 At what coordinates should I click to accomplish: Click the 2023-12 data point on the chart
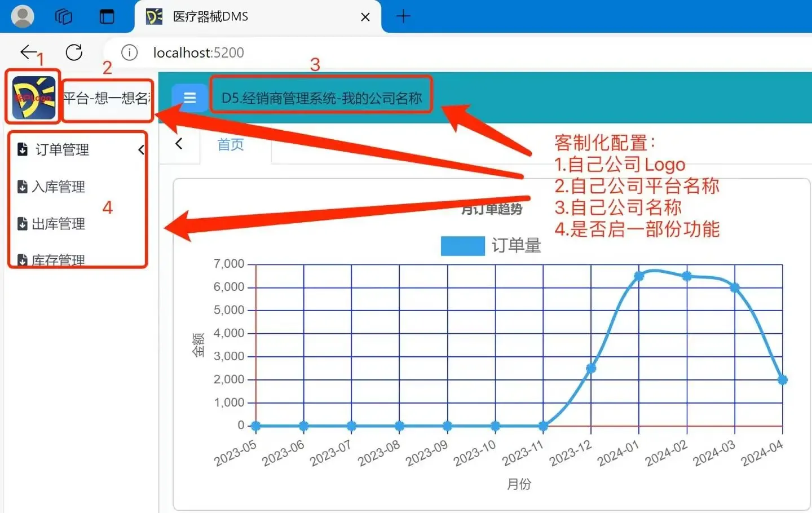[591, 368]
